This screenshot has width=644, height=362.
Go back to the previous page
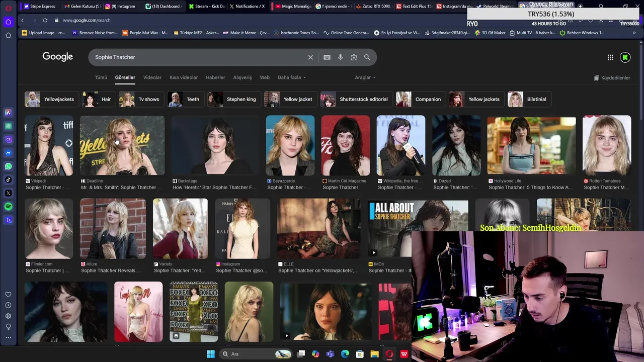[22, 20]
